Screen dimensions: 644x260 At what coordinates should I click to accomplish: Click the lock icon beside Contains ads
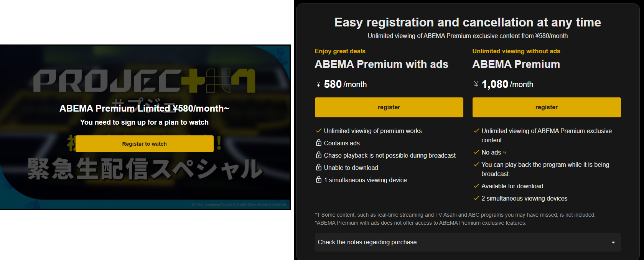pyautogui.click(x=318, y=143)
